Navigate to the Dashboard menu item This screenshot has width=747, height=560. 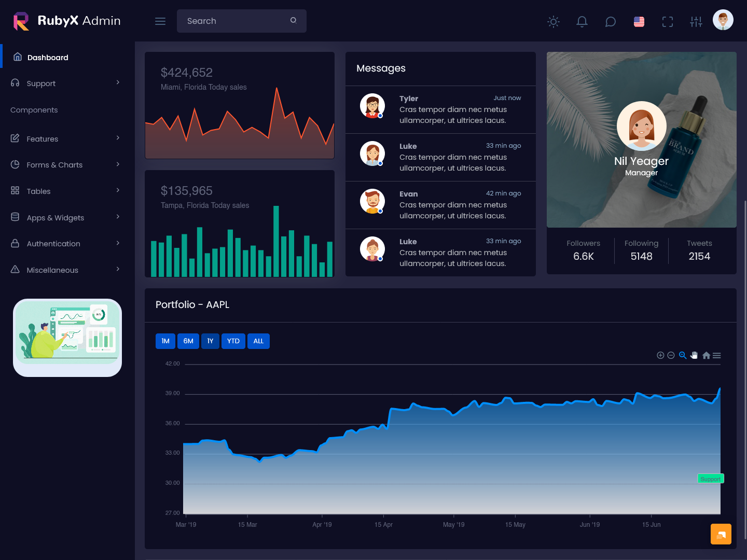pos(48,57)
